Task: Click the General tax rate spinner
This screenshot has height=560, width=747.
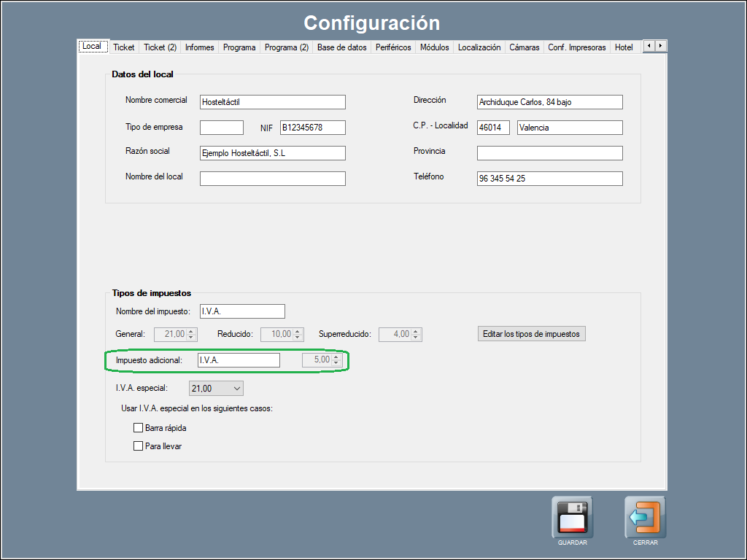Action: tap(191, 335)
